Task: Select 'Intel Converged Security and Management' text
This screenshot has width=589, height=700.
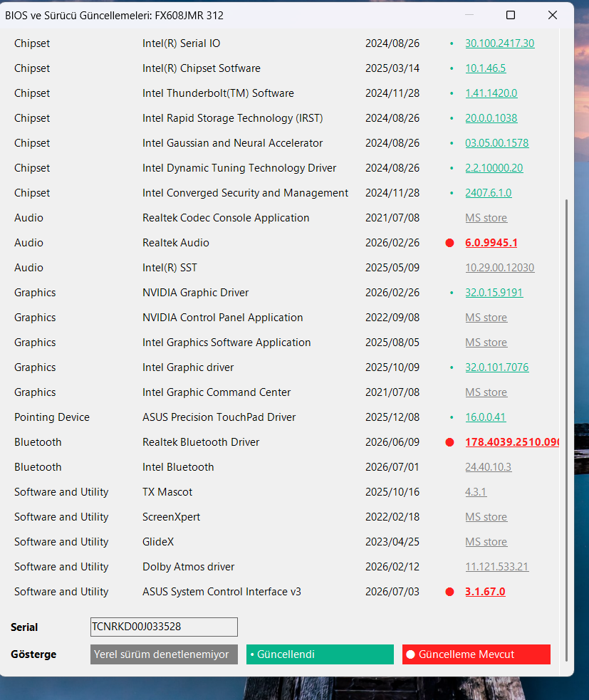Action: coord(245,193)
